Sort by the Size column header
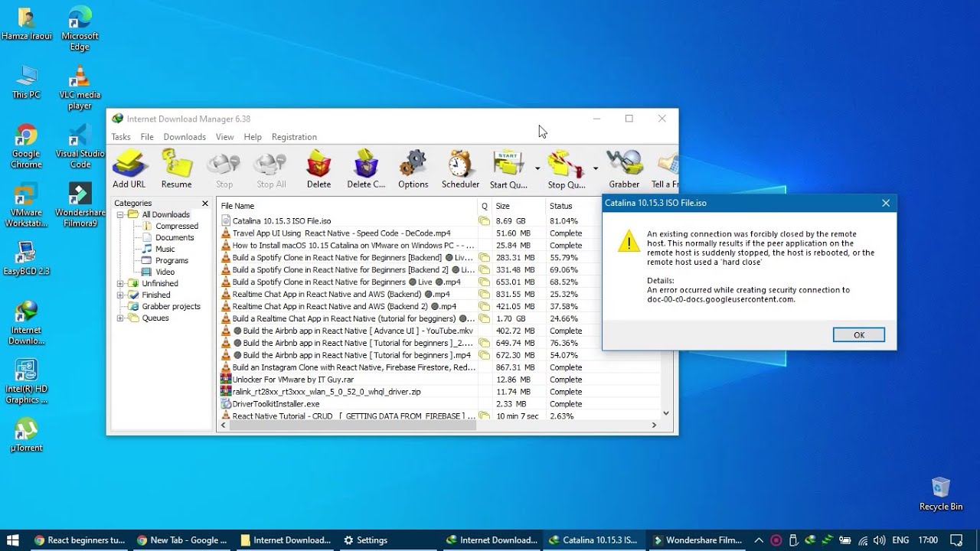This screenshot has height=551, width=980. pos(518,206)
